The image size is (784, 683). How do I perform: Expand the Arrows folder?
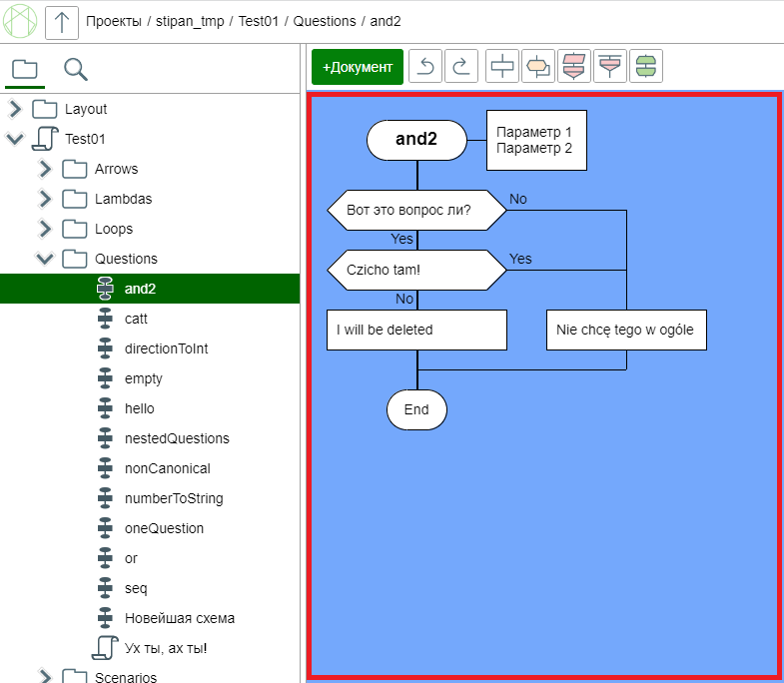45,169
